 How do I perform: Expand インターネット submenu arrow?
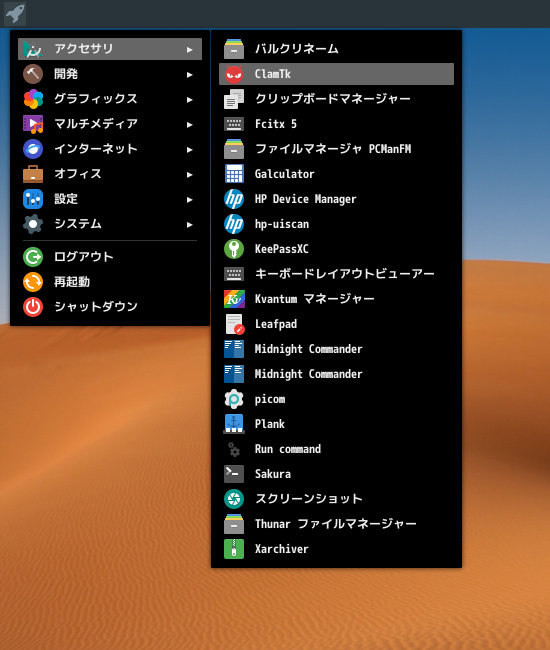pos(189,150)
